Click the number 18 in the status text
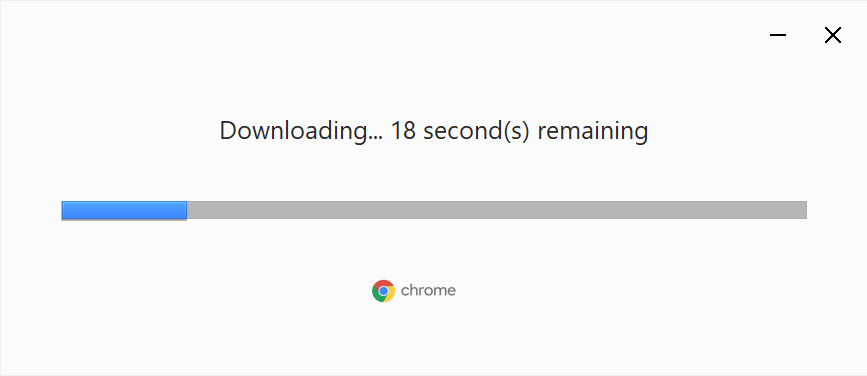This screenshot has width=867, height=376. point(403,131)
